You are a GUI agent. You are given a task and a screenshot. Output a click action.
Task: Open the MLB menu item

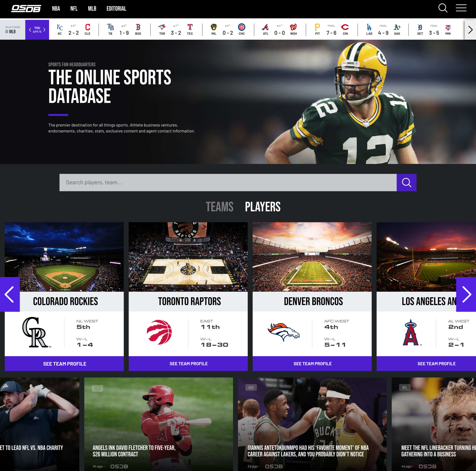click(92, 9)
